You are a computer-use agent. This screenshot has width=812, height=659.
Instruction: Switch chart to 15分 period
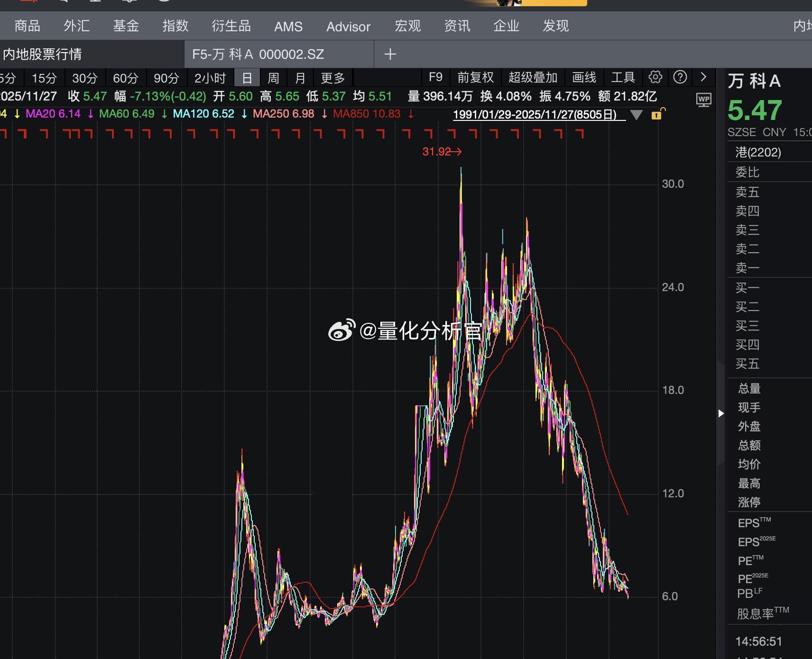click(44, 78)
